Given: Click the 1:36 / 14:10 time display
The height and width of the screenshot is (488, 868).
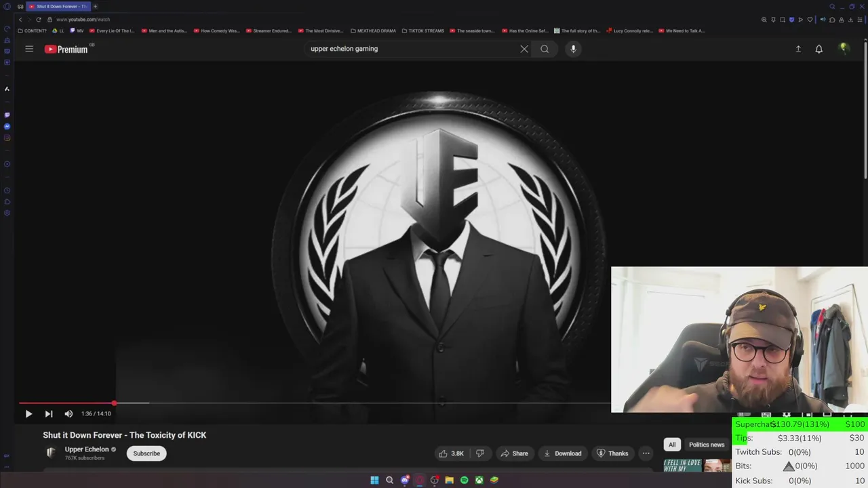Looking at the screenshot, I should click(96, 413).
